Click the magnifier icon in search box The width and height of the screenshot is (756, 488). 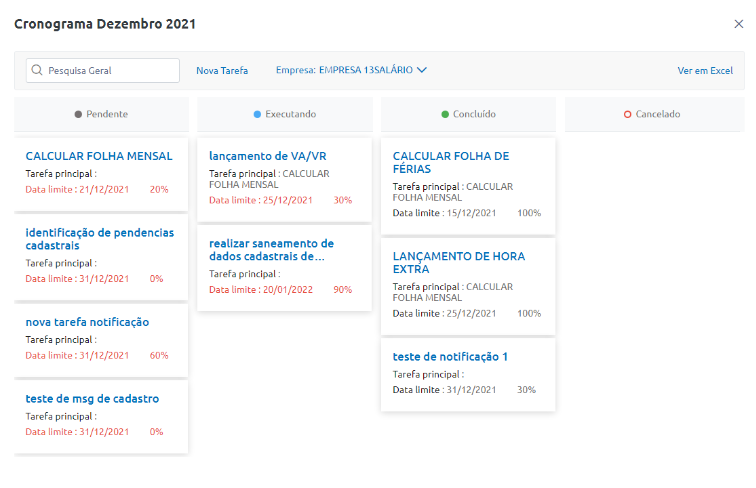coord(37,71)
